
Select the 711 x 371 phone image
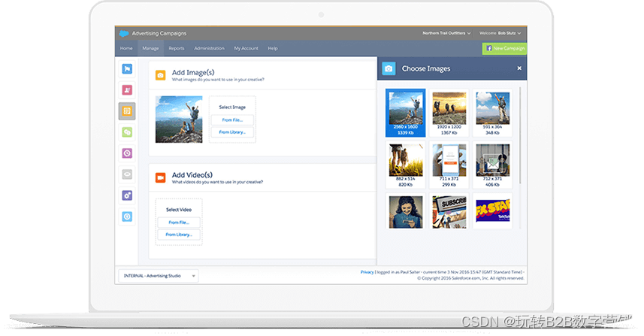pos(449,165)
